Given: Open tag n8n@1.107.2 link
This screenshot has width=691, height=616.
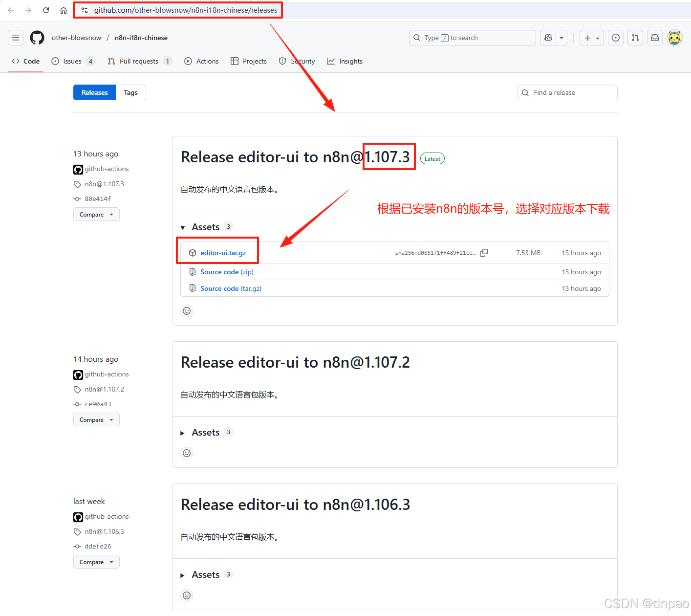Looking at the screenshot, I should (x=104, y=389).
